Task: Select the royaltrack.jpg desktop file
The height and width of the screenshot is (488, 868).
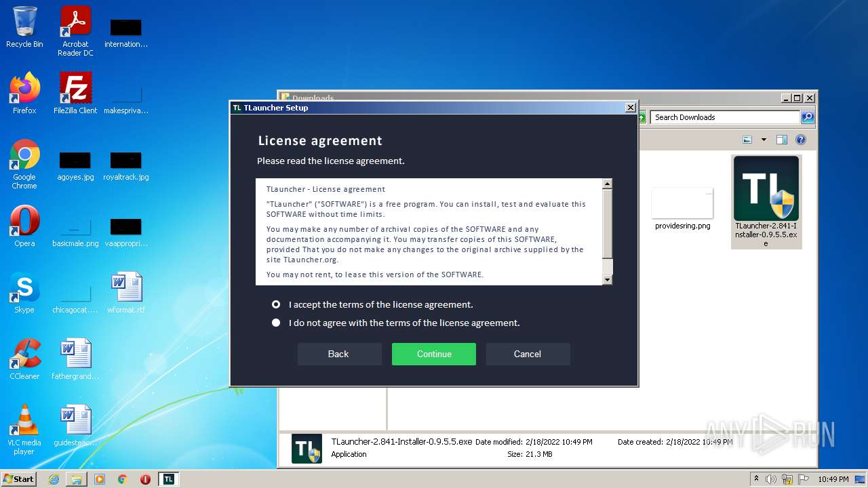Action: coord(126,167)
